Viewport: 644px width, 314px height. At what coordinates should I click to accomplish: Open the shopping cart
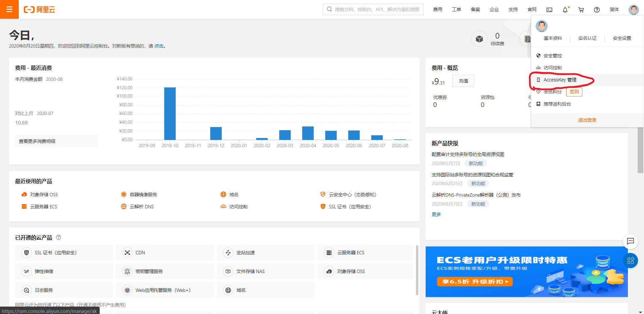point(581,10)
